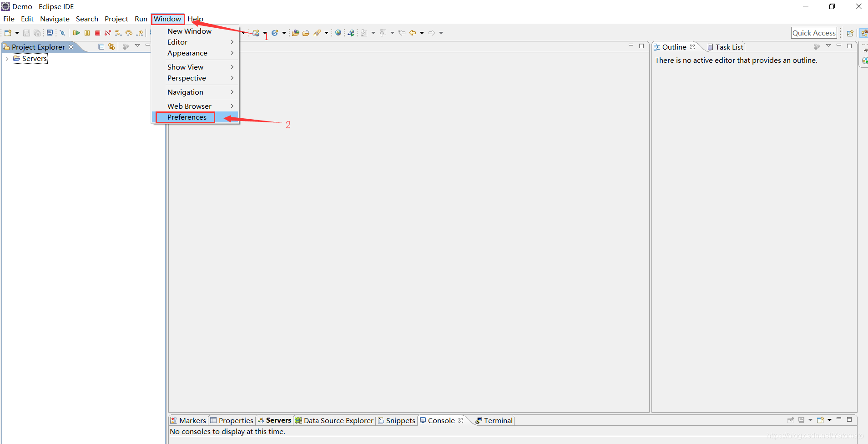
Task: Click the Next Annotation icon
Action: click(x=364, y=33)
